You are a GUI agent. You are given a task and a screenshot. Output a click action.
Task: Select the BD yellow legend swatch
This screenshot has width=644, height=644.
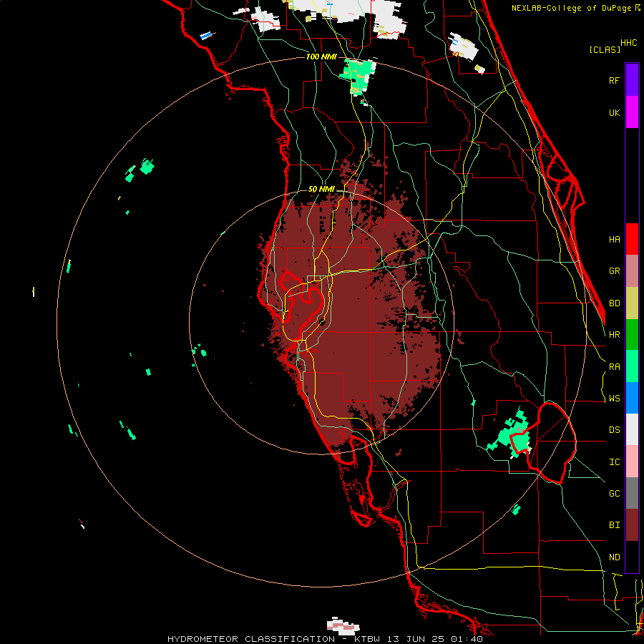pyautogui.click(x=632, y=303)
